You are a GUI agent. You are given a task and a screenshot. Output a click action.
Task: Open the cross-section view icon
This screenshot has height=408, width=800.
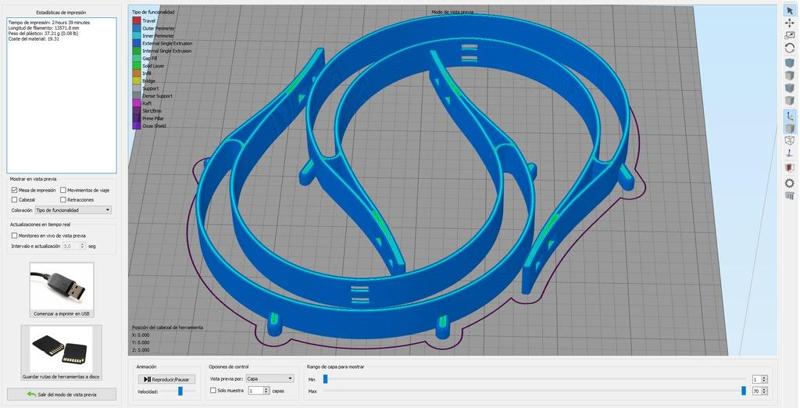coord(789,167)
